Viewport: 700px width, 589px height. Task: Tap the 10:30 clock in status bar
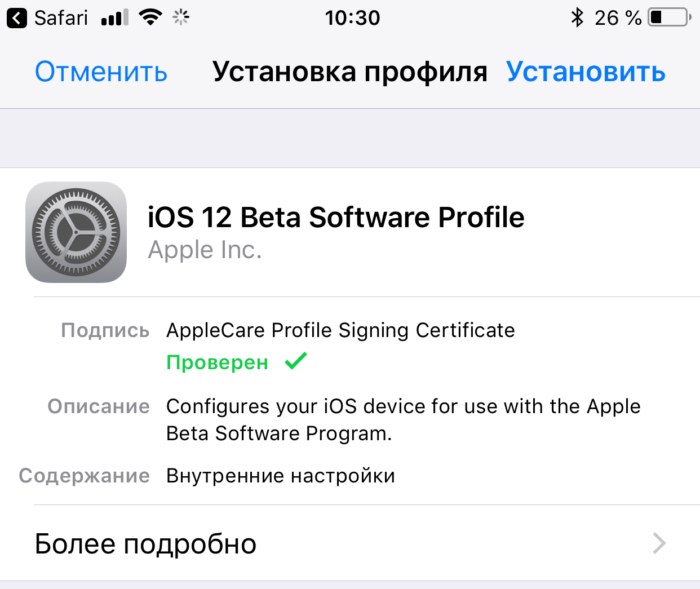click(x=352, y=18)
